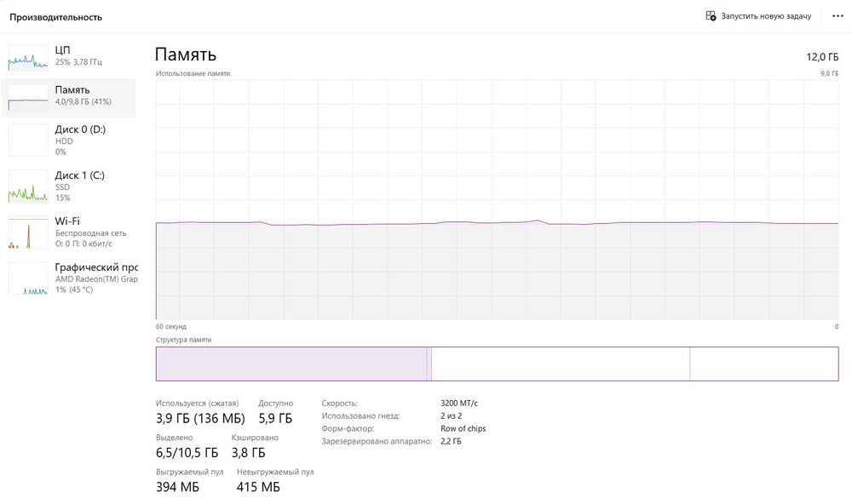Click the Диск 1 (C:) green graph thumbnail

coord(28,186)
